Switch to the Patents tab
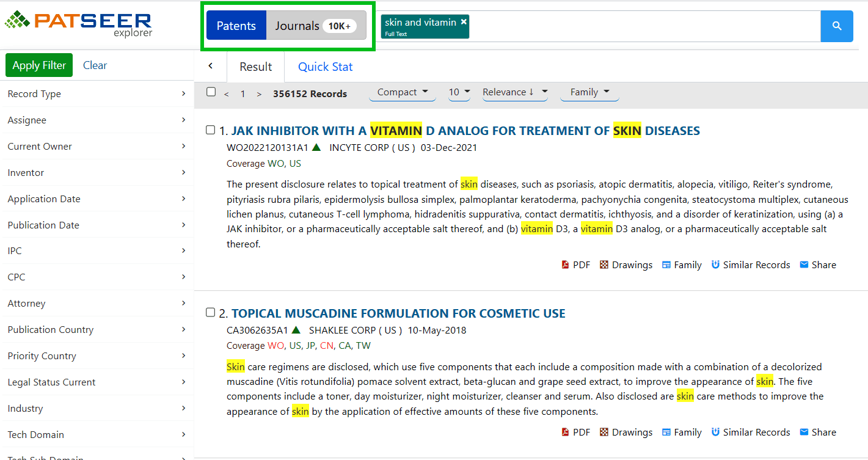This screenshot has width=868, height=460. tap(236, 26)
